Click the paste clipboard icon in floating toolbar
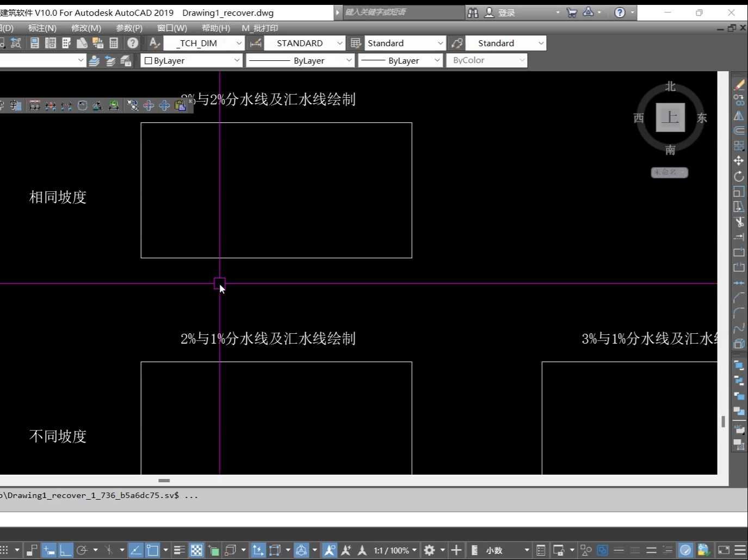This screenshot has width=748, height=560. [x=180, y=105]
